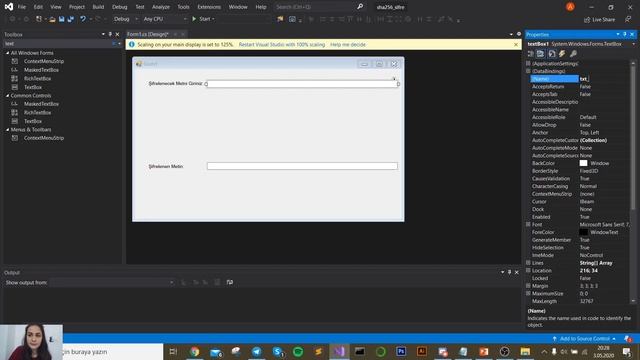Open Show output from dropdown
The image size is (640, 360).
click(x=112, y=282)
